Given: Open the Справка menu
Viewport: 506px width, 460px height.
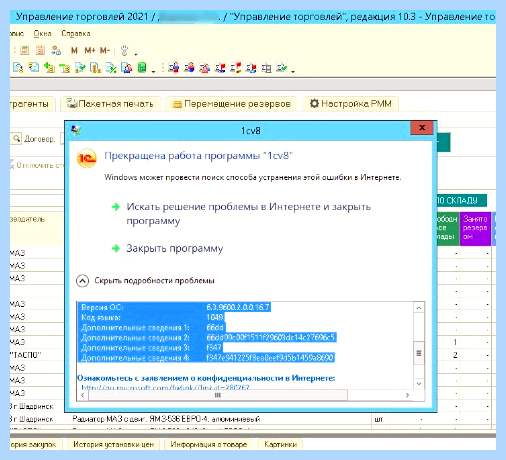Looking at the screenshot, I should click(76, 33).
